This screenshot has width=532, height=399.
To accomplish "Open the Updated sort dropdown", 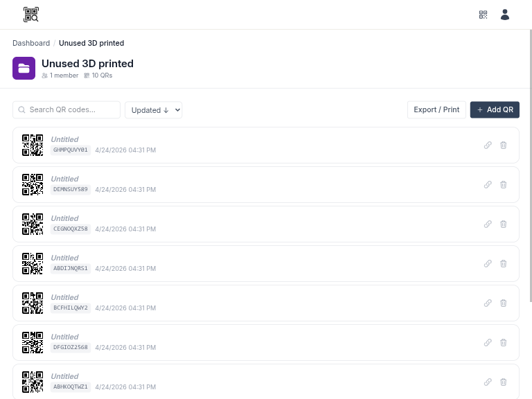I will coord(153,110).
